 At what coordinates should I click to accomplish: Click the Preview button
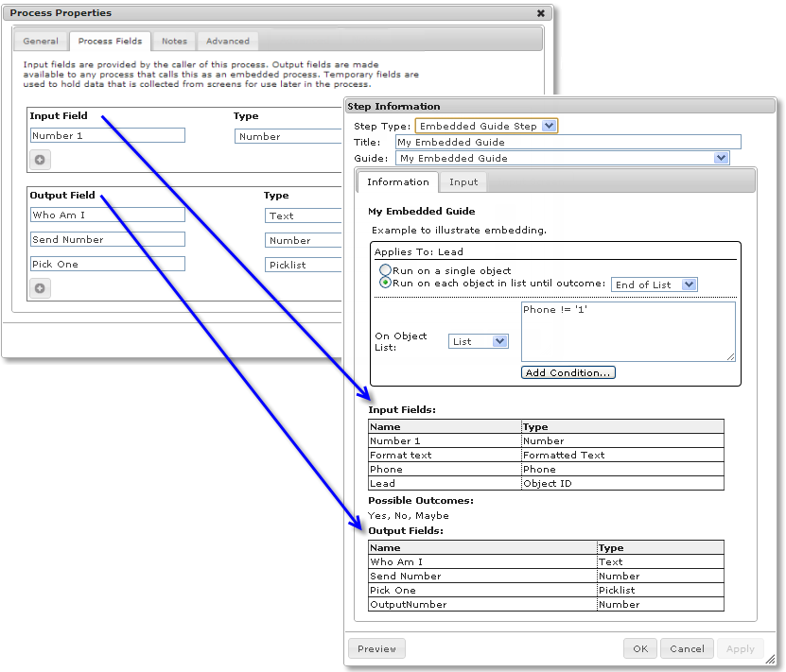(377, 649)
